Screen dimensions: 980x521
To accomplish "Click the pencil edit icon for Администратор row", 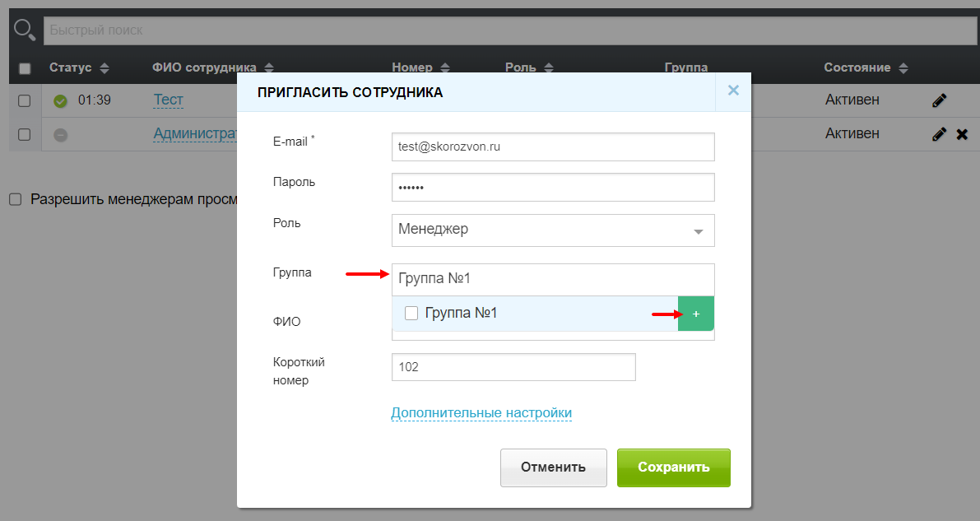I will (x=939, y=134).
